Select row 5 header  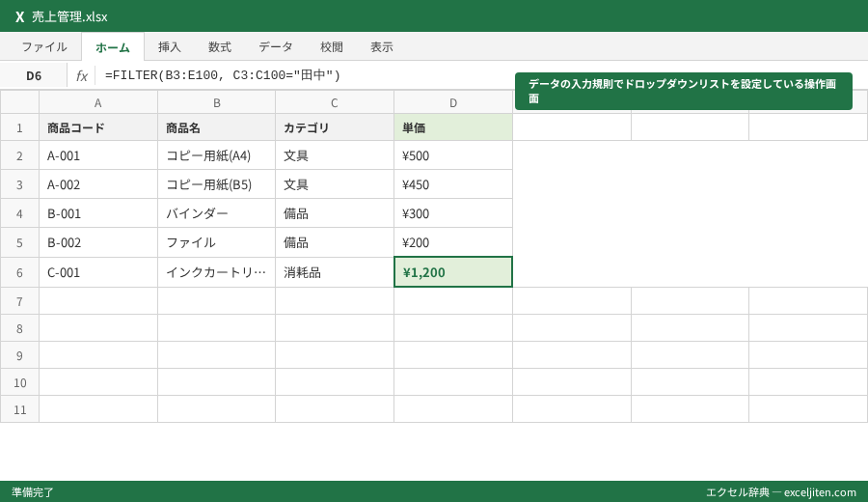[19, 242]
